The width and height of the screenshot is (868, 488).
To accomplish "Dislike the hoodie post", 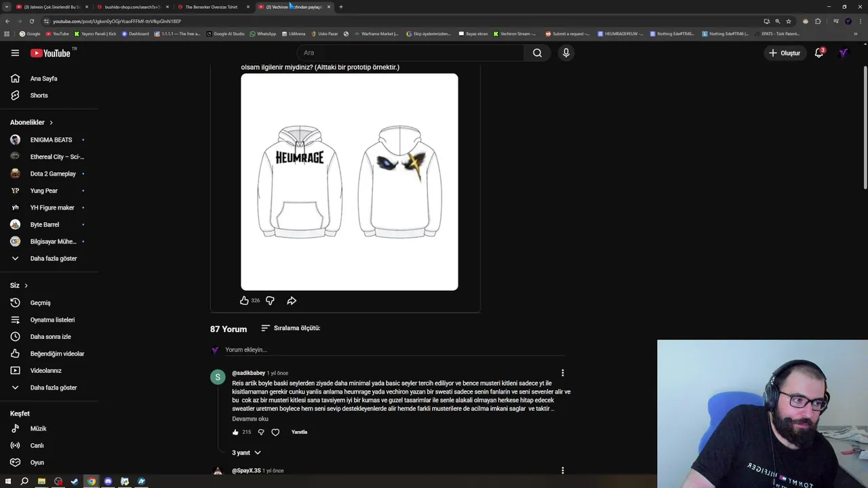I will 270,300.
